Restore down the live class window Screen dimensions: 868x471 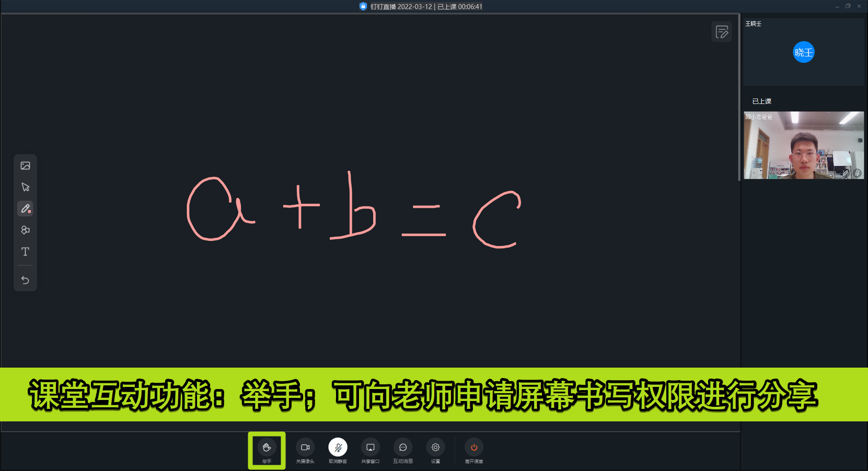pos(848,6)
